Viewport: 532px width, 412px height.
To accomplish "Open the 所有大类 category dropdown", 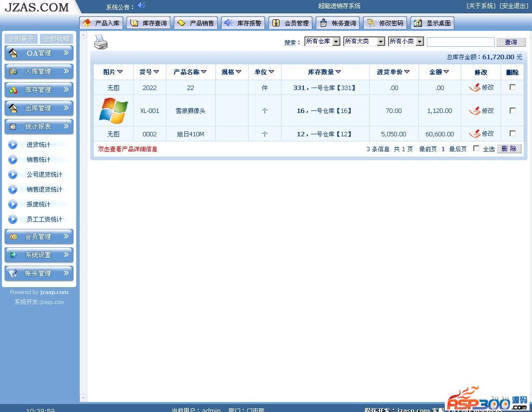I will tap(364, 41).
